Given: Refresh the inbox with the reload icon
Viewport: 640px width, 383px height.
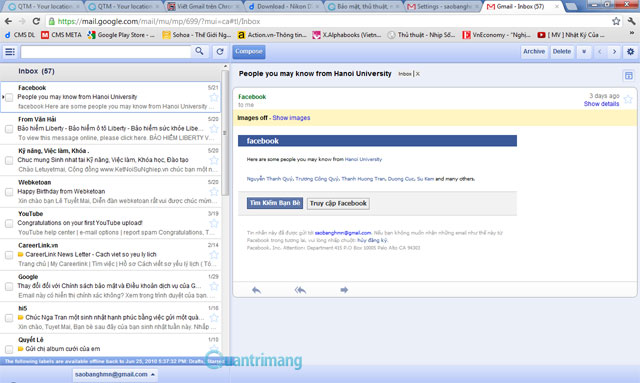Looking at the screenshot, I should tap(220, 51).
